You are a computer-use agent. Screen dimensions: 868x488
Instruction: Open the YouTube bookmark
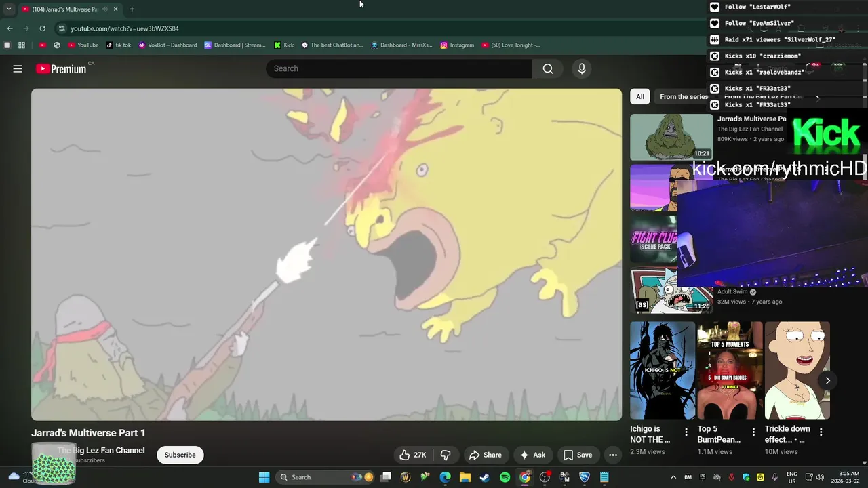(83, 45)
